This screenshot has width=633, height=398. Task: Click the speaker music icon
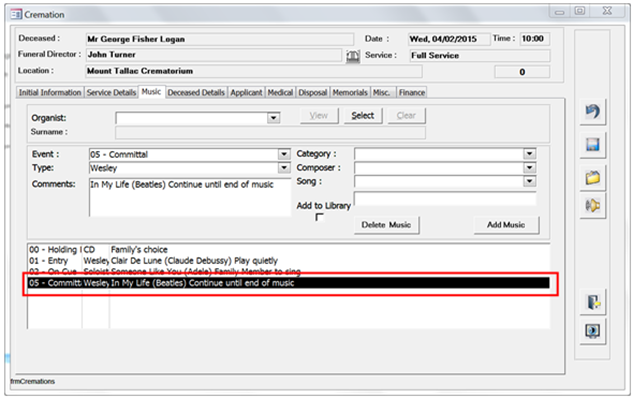pyautogui.click(x=593, y=206)
